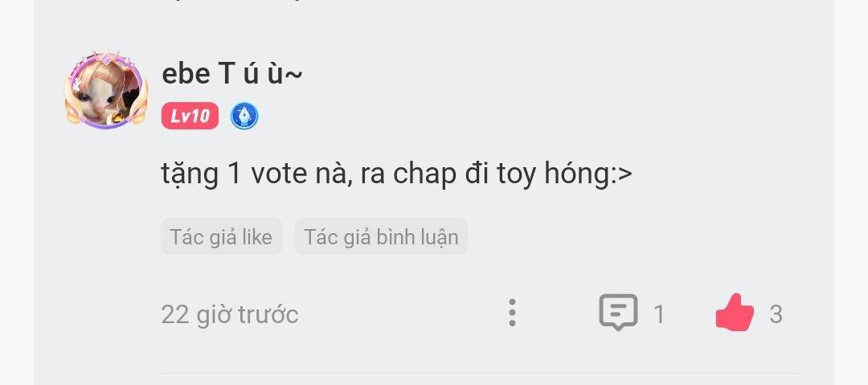Open replies via the speech bubble icon

tap(618, 313)
